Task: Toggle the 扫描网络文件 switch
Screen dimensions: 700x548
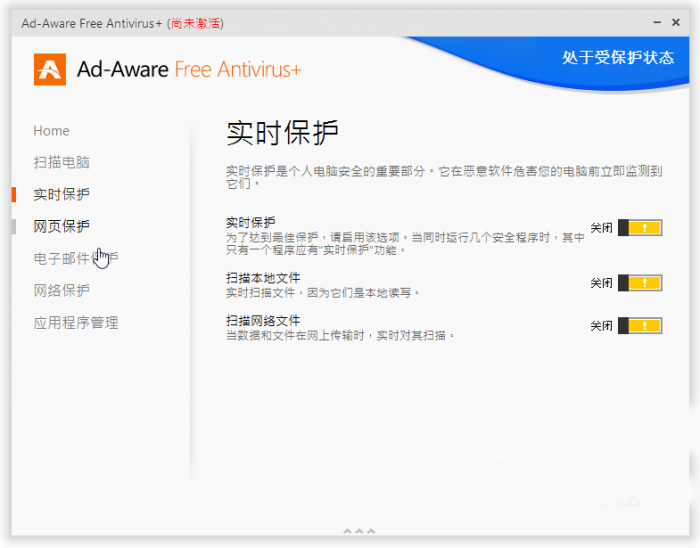Action: click(640, 326)
